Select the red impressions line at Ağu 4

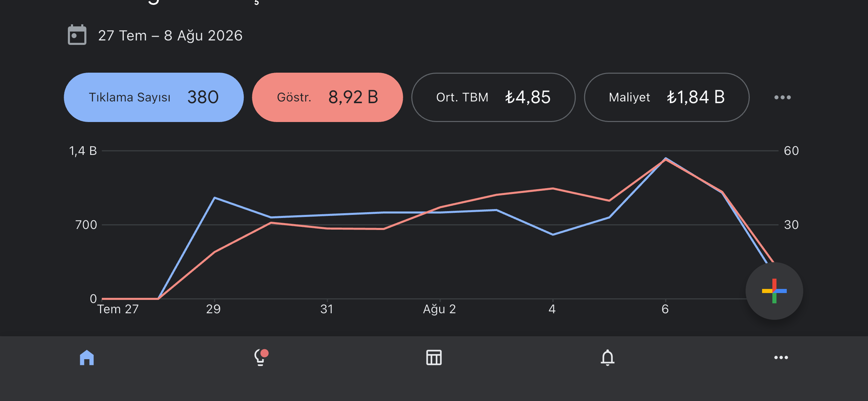(x=553, y=189)
